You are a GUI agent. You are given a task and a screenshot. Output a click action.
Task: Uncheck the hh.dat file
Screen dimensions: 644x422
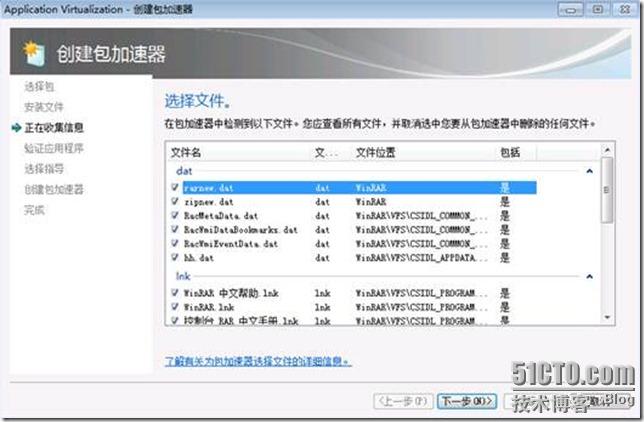175,257
